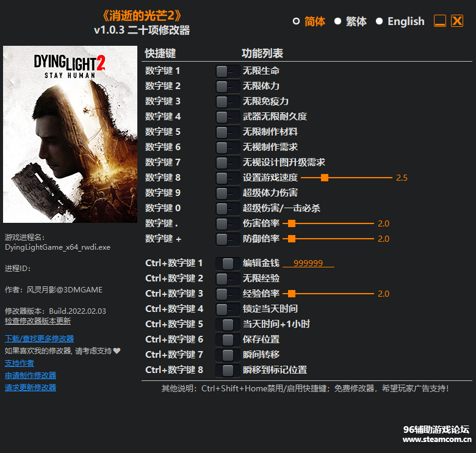
Task: Select 繁体 language radio button
Action: [x=338, y=21]
